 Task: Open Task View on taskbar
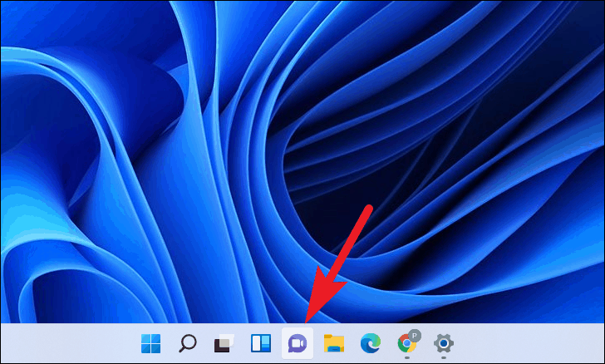coord(224,343)
